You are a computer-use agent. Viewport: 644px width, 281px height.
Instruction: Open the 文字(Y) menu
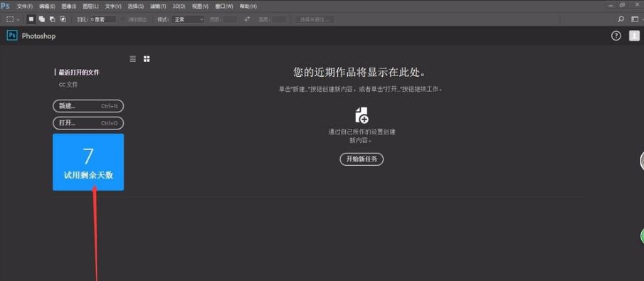pyautogui.click(x=113, y=6)
